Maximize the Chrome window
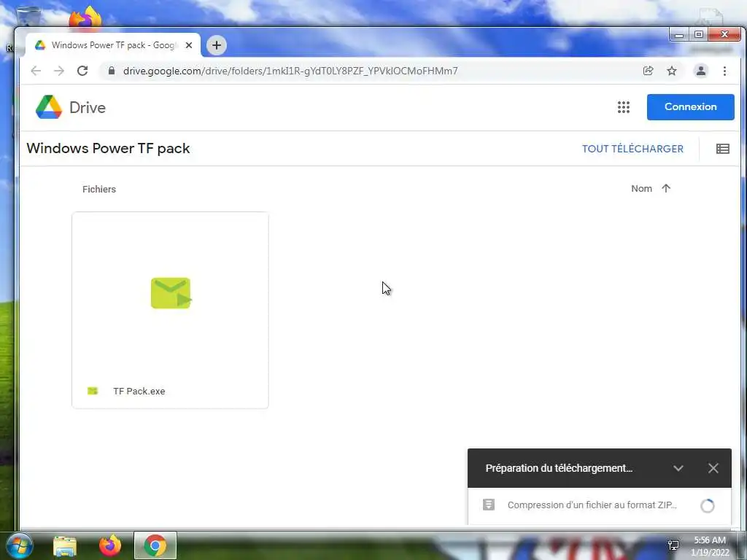Screen dimensions: 747x560 coord(699,35)
